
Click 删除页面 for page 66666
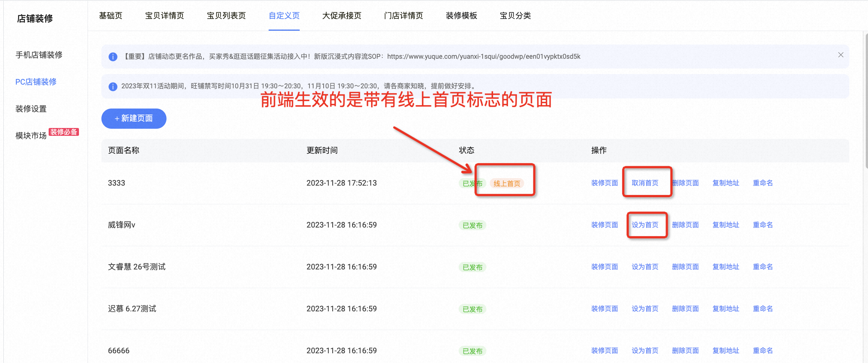click(x=685, y=351)
